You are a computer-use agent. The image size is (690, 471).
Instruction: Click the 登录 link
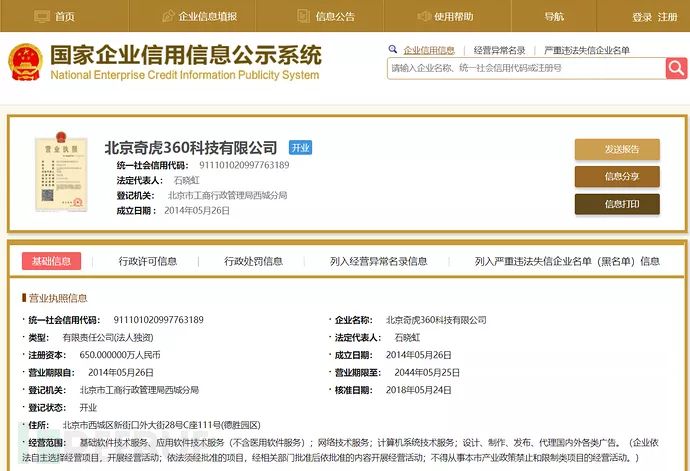click(x=642, y=17)
